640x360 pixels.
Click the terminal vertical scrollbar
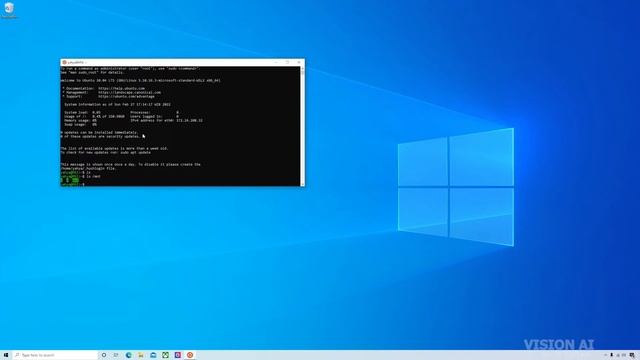302,126
